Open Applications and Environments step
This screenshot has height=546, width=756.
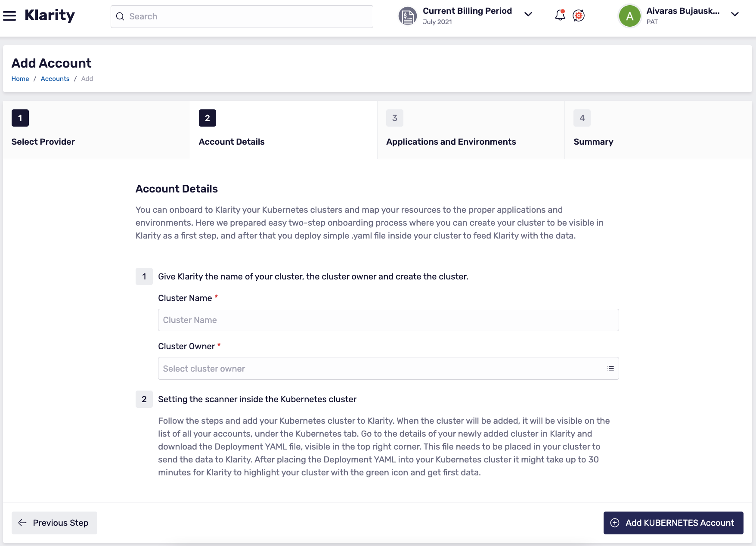click(471, 130)
